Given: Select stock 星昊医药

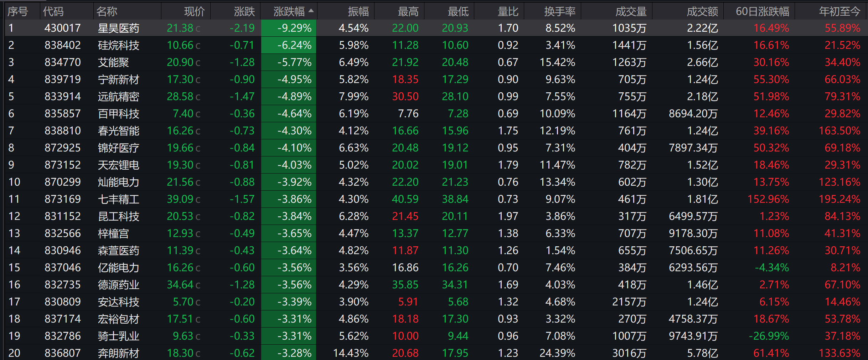Looking at the screenshot, I should coord(119,28).
